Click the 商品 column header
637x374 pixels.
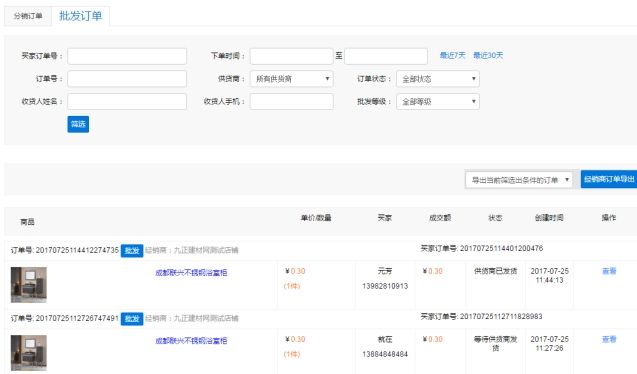tap(27, 222)
